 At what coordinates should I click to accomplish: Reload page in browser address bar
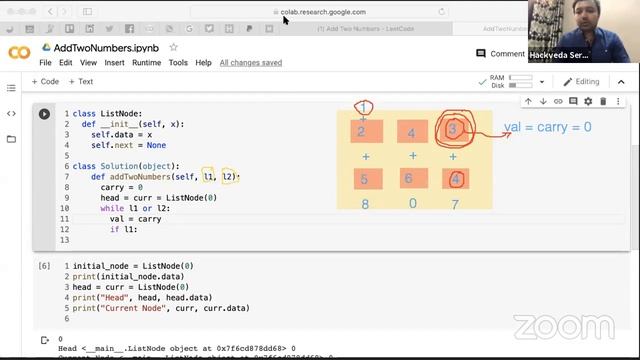click(x=441, y=12)
